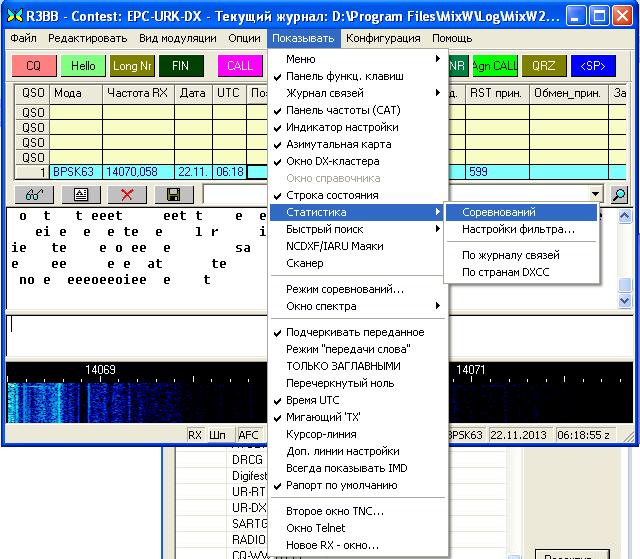Click the AFC status bar indicator

(x=248, y=435)
